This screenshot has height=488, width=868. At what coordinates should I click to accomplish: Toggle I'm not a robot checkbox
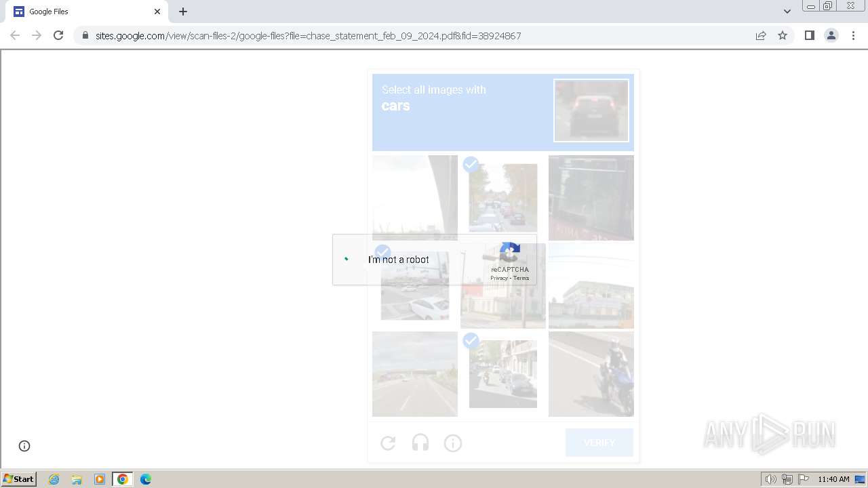[347, 259]
